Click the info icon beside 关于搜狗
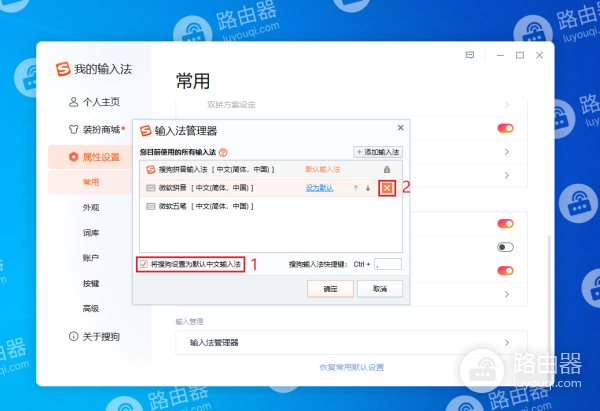Image resolution: width=600 pixels, height=411 pixels. (x=73, y=336)
